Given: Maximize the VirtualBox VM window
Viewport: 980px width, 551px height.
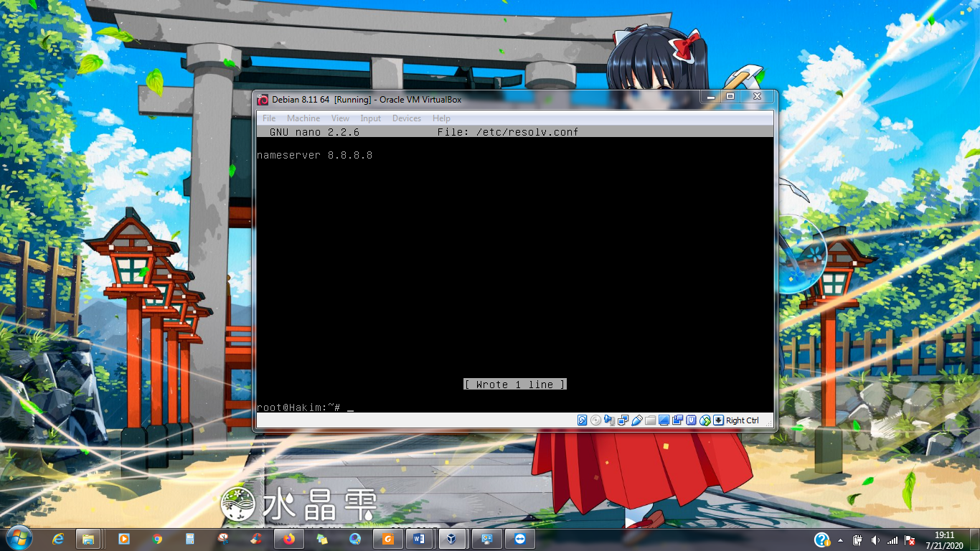Looking at the screenshot, I should (x=730, y=97).
